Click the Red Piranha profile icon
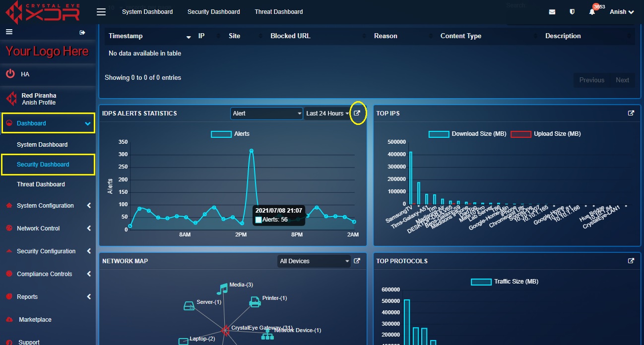Screen dimensions: 644x345 pyautogui.click(x=10, y=99)
